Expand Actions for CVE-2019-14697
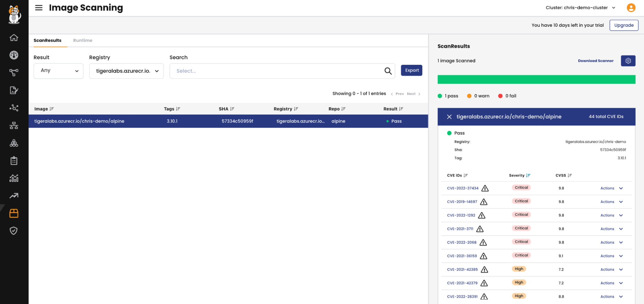Image resolution: width=644 pixels, height=304 pixels. [611, 202]
